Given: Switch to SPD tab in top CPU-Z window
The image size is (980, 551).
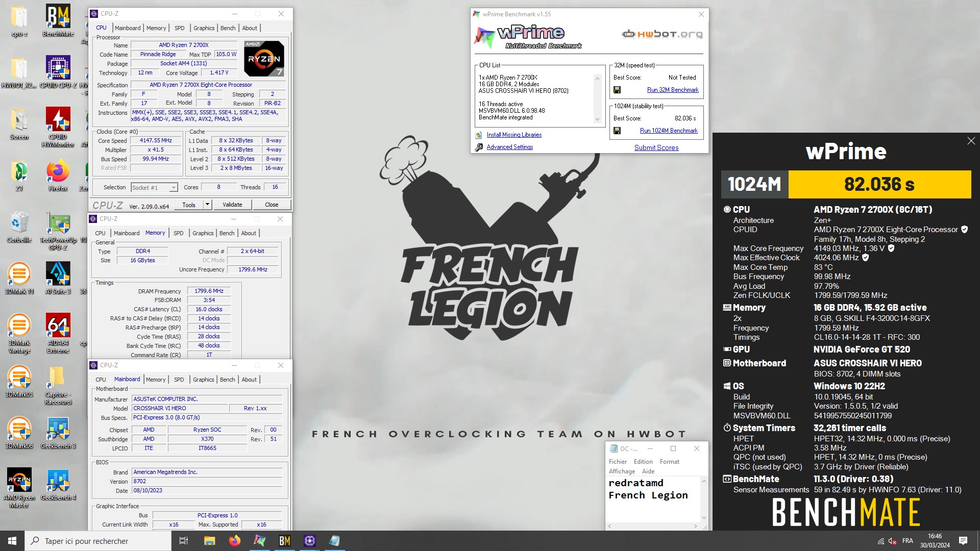Looking at the screenshot, I should coord(179,28).
